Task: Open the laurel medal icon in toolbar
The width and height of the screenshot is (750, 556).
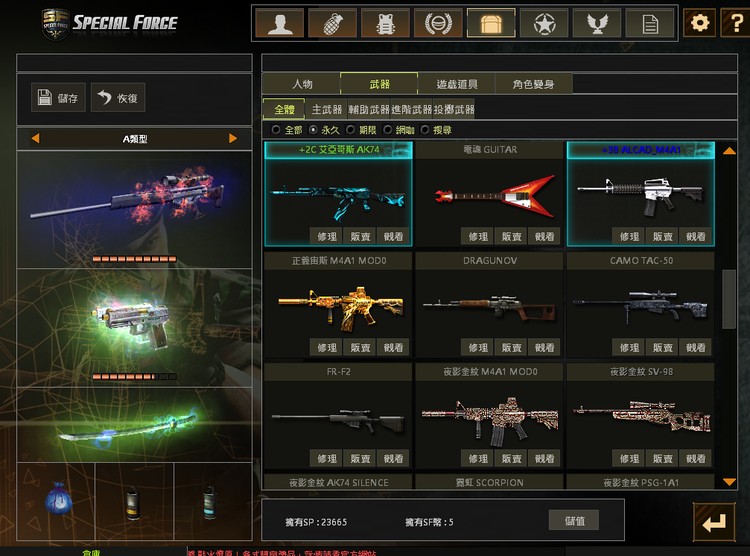Action: tap(439, 23)
